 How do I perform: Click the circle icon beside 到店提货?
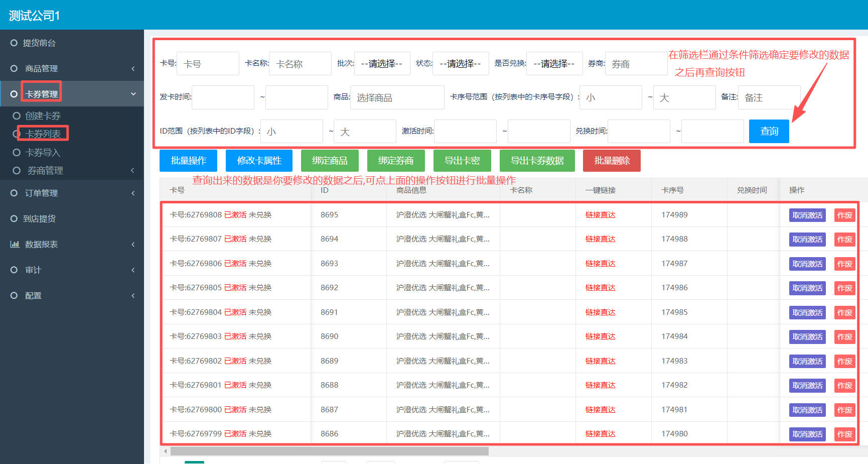(x=14, y=219)
